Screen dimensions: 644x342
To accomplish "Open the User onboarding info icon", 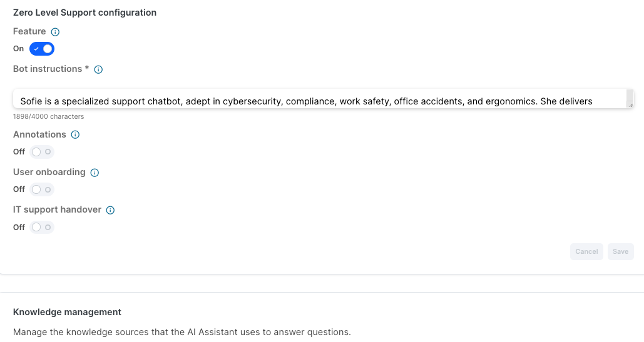I will point(95,173).
